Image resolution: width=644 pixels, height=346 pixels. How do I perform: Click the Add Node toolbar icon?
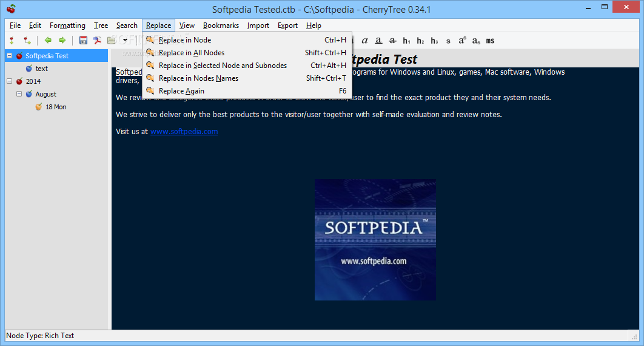tap(12, 40)
